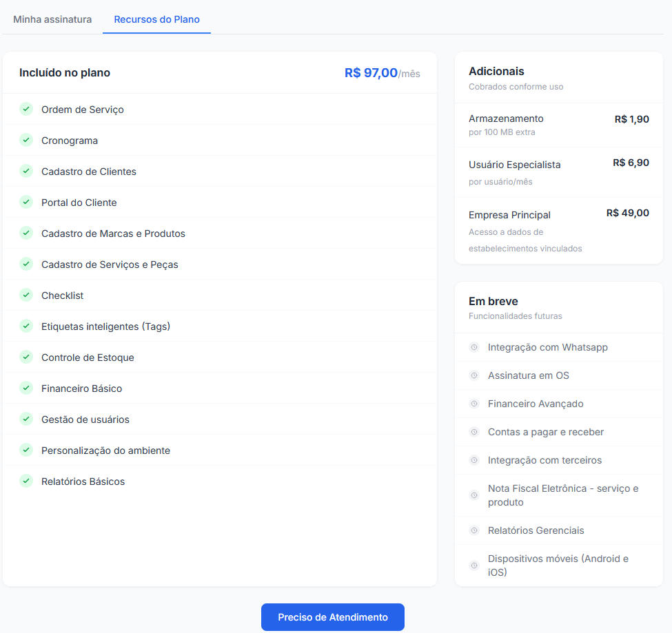Click the Relatórios Gerenciais text
This screenshot has width=672, height=633.
point(536,530)
